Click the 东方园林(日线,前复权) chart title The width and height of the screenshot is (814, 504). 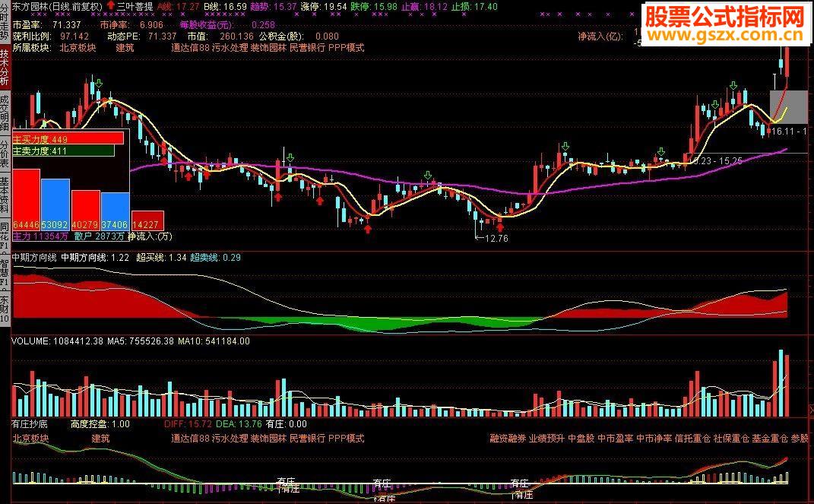pos(56,7)
